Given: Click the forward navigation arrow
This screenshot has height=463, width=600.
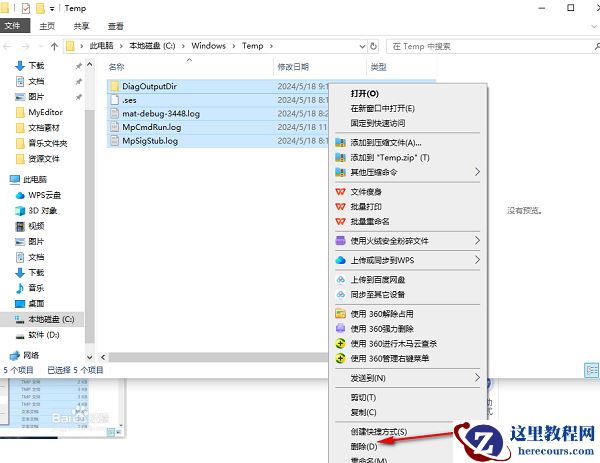Looking at the screenshot, I should 25,46.
